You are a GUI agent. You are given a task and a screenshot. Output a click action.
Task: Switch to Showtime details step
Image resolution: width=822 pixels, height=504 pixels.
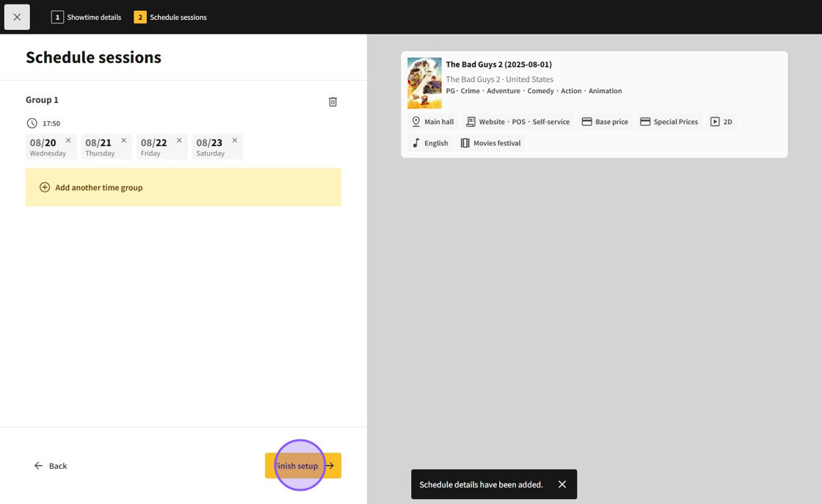pos(86,17)
